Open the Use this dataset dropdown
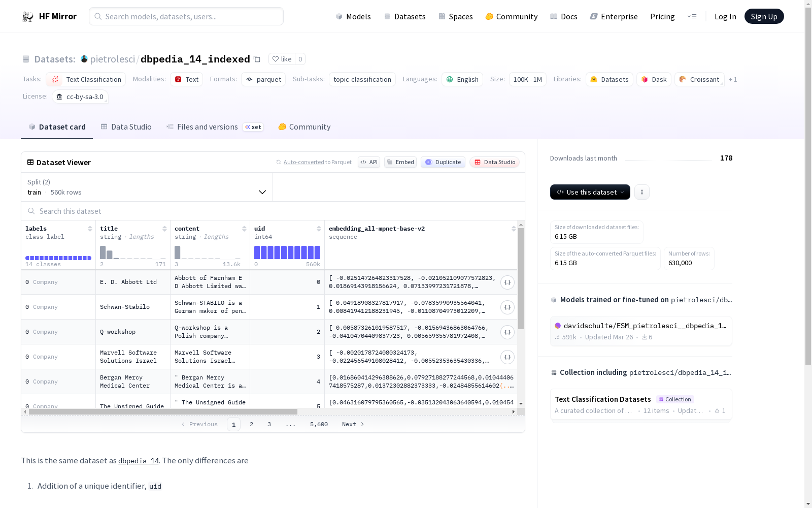 (x=590, y=192)
